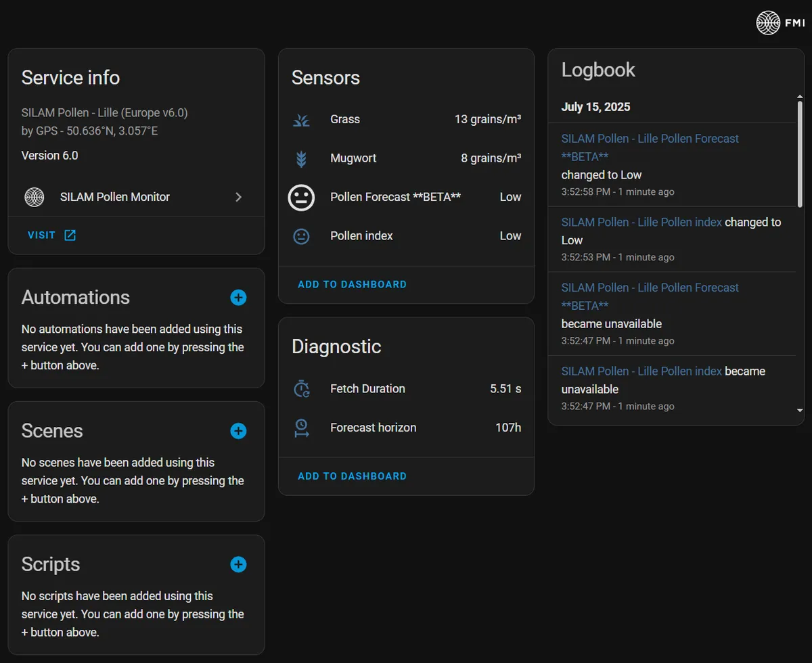Add a new script with plus button

[x=238, y=564]
